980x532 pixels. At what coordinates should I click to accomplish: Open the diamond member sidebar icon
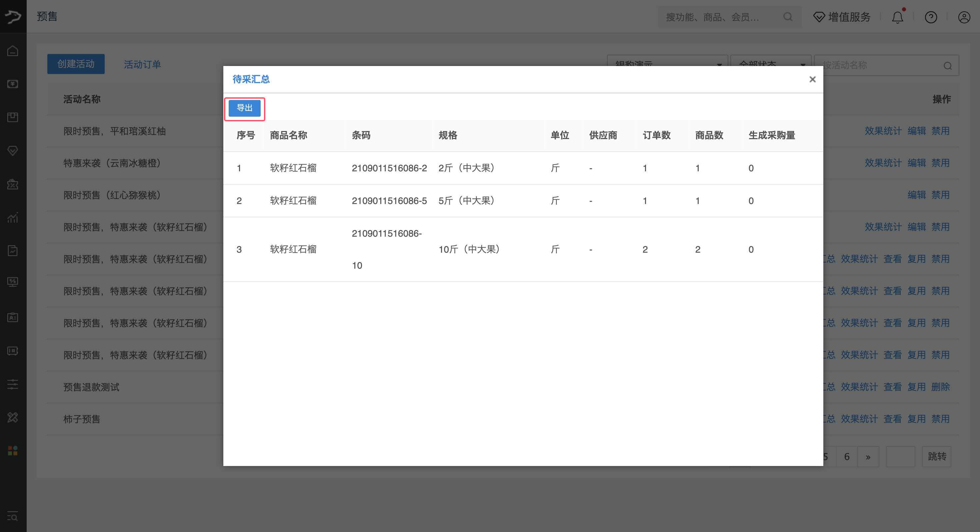click(x=13, y=151)
